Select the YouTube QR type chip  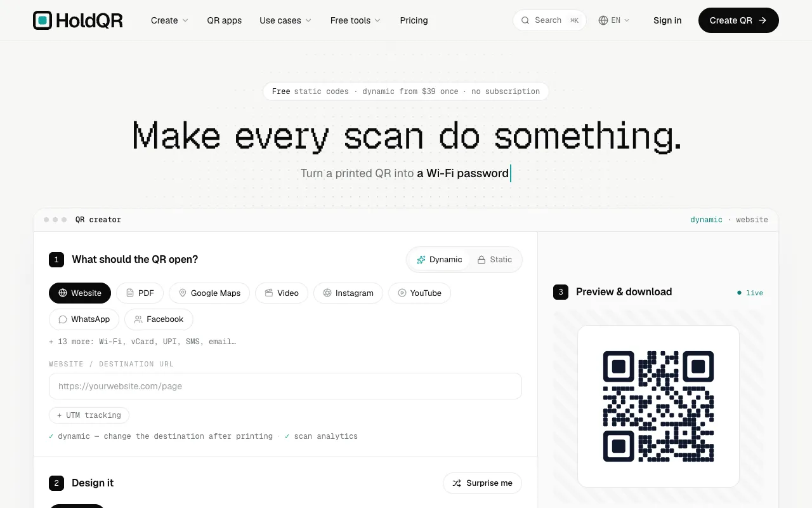pos(419,293)
